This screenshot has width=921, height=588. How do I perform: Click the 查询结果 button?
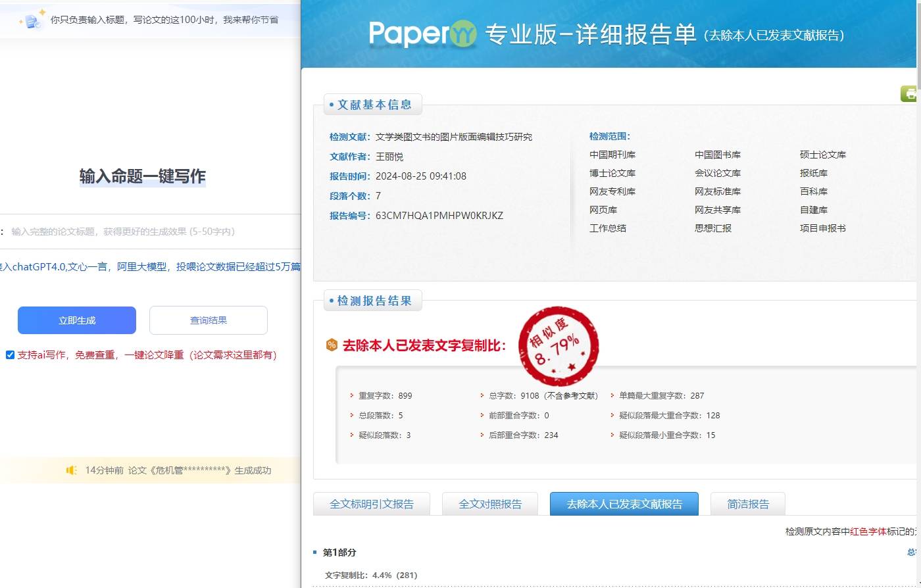(209, 320)
